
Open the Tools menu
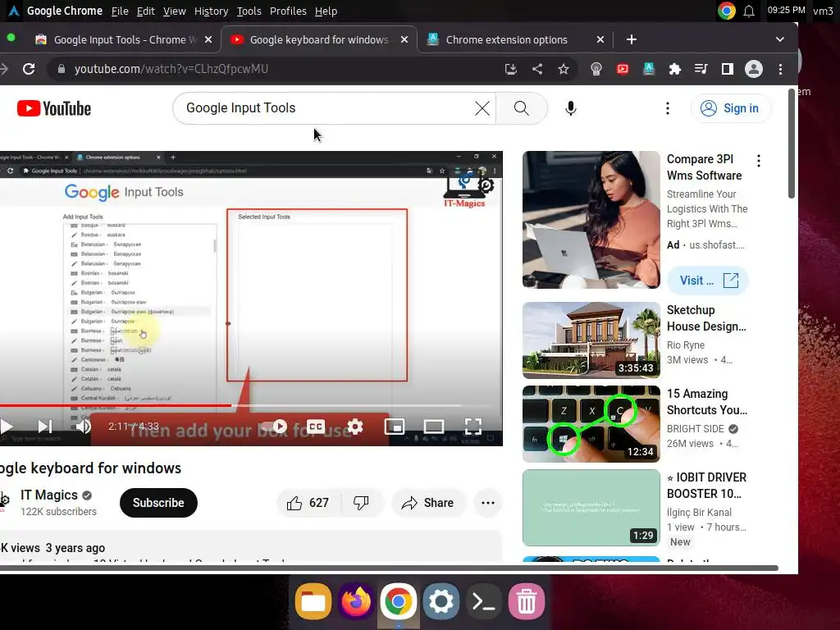(249, 11)
